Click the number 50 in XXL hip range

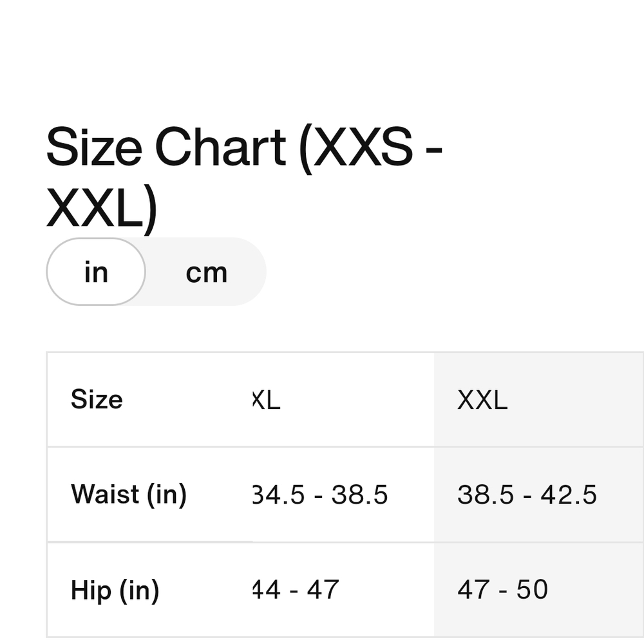[532, 590]
